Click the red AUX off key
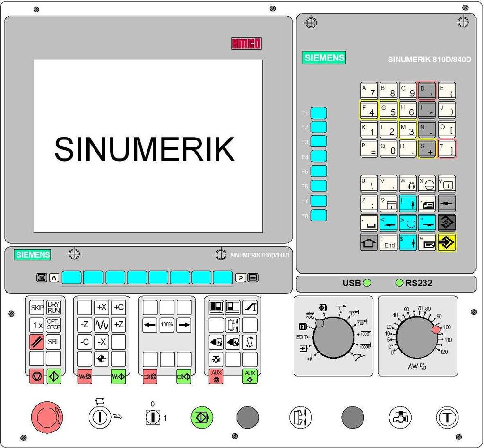 [216, 377]
